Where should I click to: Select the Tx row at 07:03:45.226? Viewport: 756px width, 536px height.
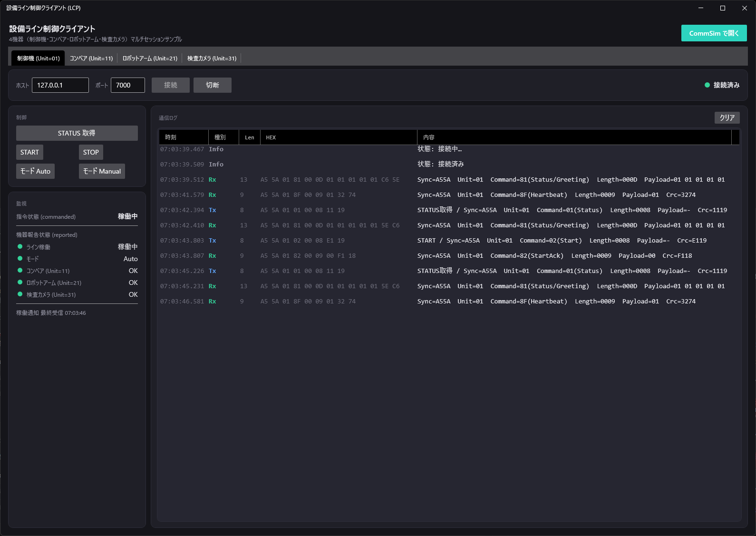449,271
